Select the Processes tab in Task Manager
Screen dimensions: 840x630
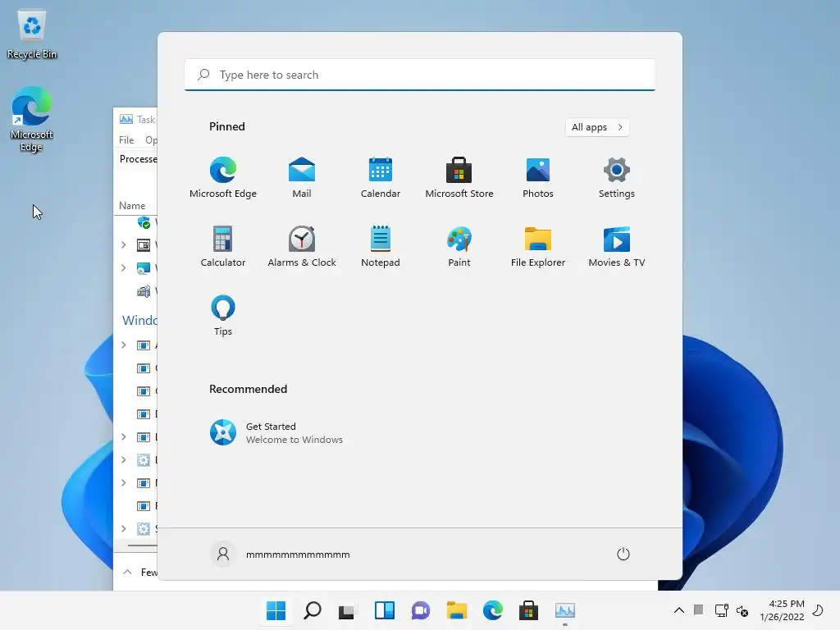(138, 159)
